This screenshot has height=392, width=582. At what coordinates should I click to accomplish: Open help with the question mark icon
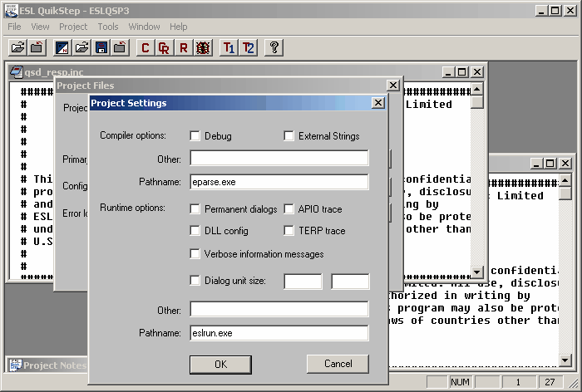pos(274,47)
